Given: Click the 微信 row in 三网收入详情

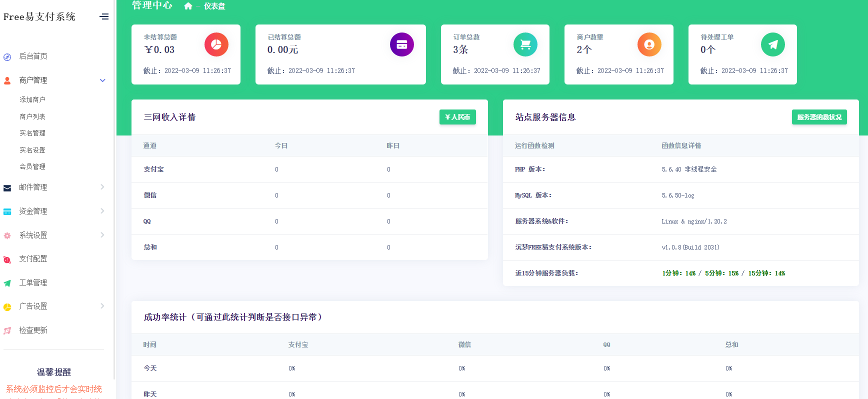Looking at the screenshot, I should tap(309, 195).
